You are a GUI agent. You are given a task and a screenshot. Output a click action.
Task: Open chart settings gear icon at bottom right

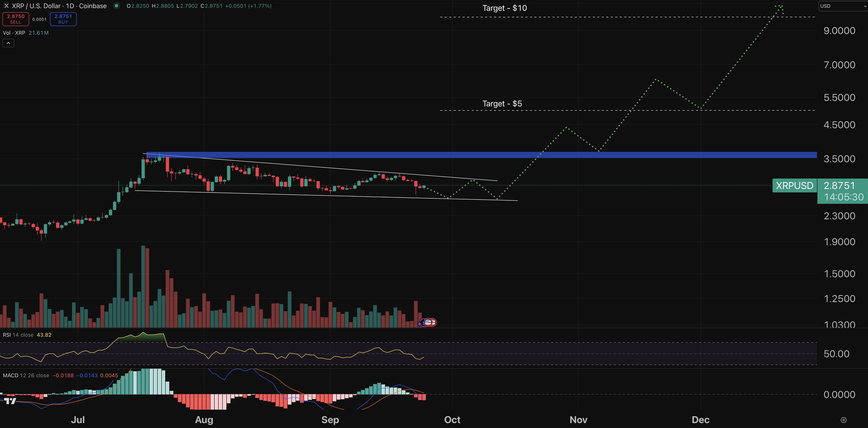click(x=844, y=420)
